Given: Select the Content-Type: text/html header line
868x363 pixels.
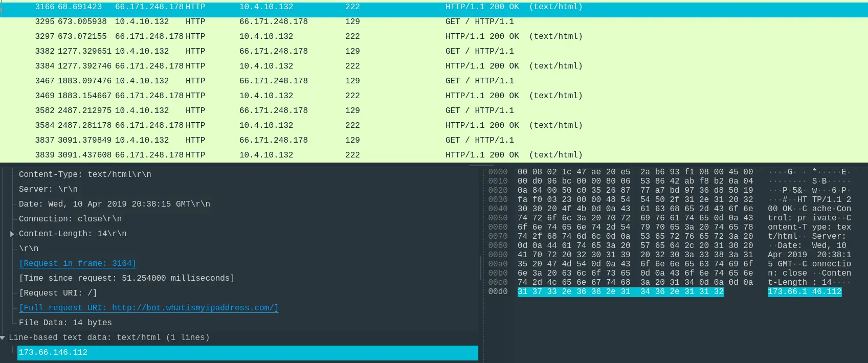Looking at the screenshot, I should [85, 174].
